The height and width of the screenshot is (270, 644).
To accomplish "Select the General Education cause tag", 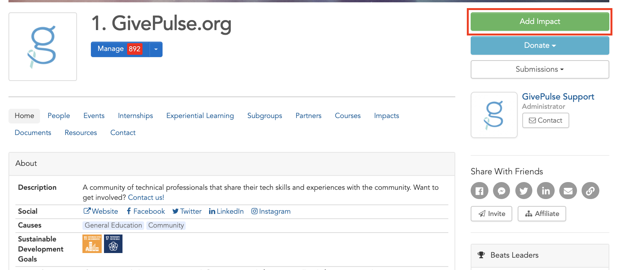I will tap(113, 225).
